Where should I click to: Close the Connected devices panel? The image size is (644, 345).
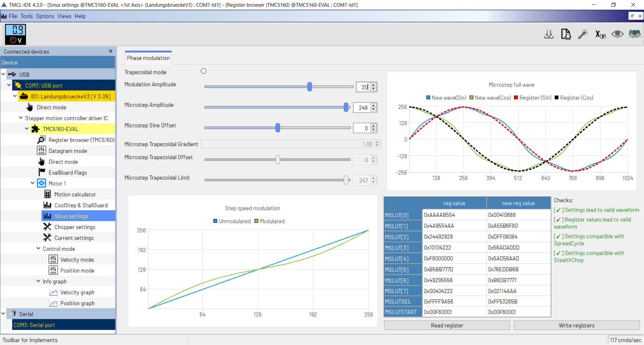pyautogui.click(x=111, y=51)
